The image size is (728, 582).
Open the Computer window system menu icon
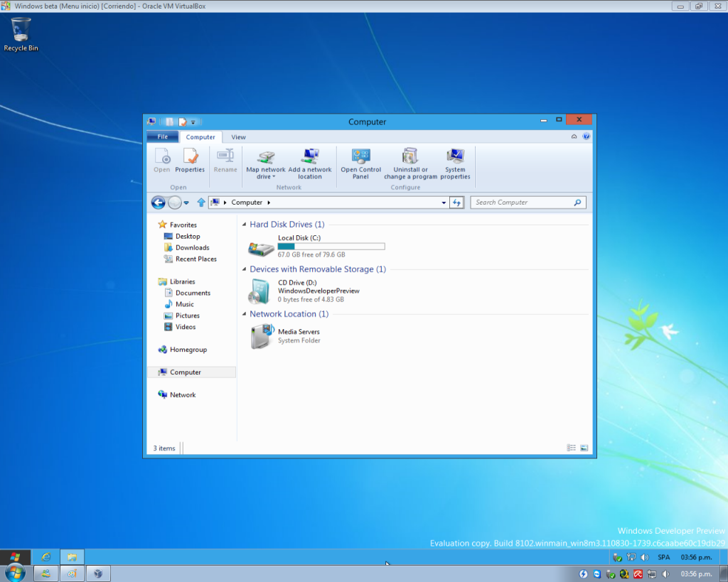(151, 122)
